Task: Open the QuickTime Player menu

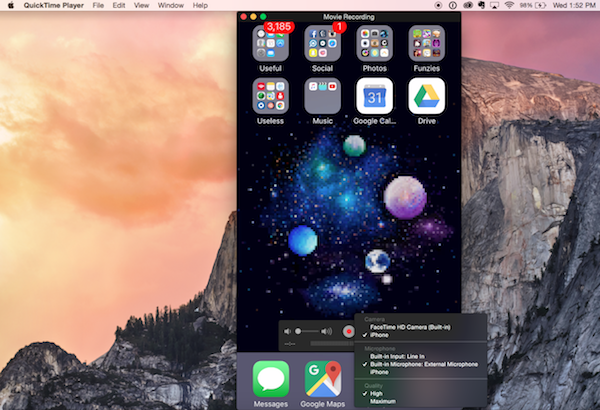Action: pos(54,5)
